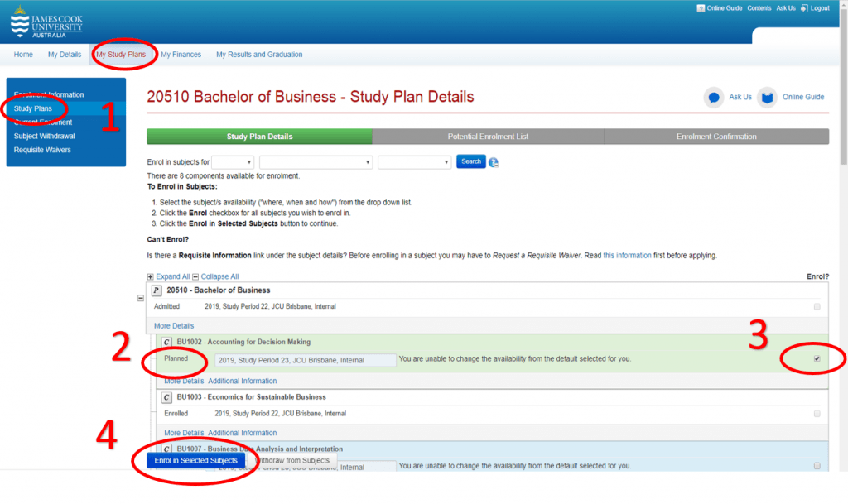Viewport: 848px width, 504px height.
Task: Click the 'Admitted' status text
Action: [166, 307]
